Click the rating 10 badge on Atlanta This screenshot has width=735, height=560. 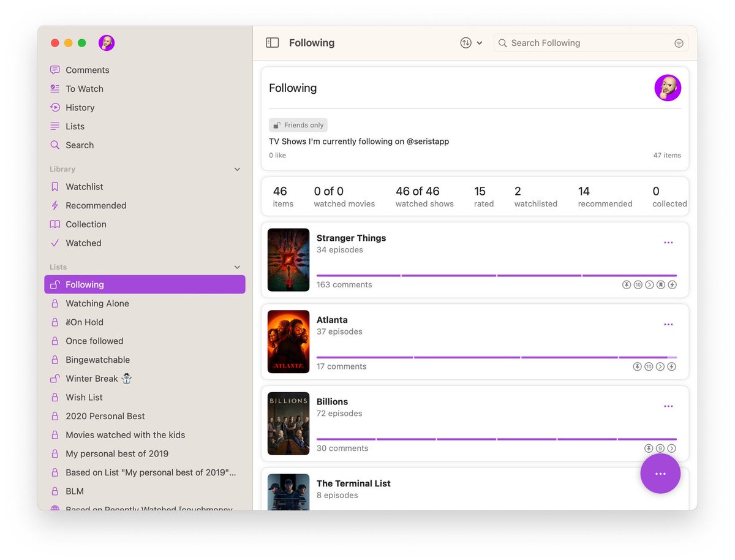[649, 366]
